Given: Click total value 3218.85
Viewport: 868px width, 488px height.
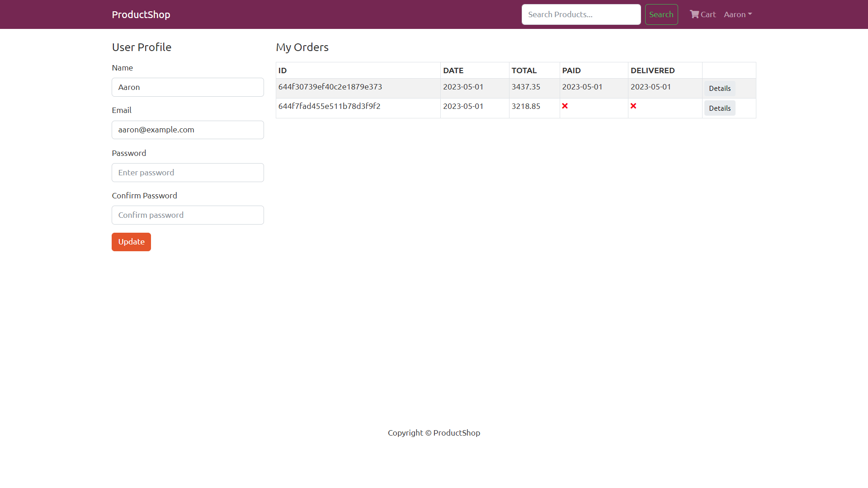Looking at the screenshot, I should [x=526, y=106].
